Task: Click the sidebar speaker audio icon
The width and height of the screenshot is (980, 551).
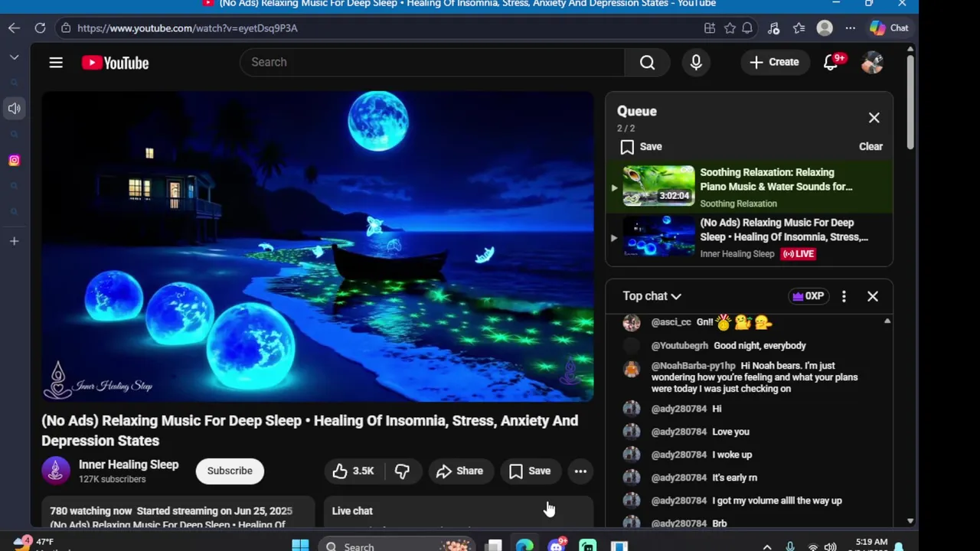Action: [x=14, y=109]
